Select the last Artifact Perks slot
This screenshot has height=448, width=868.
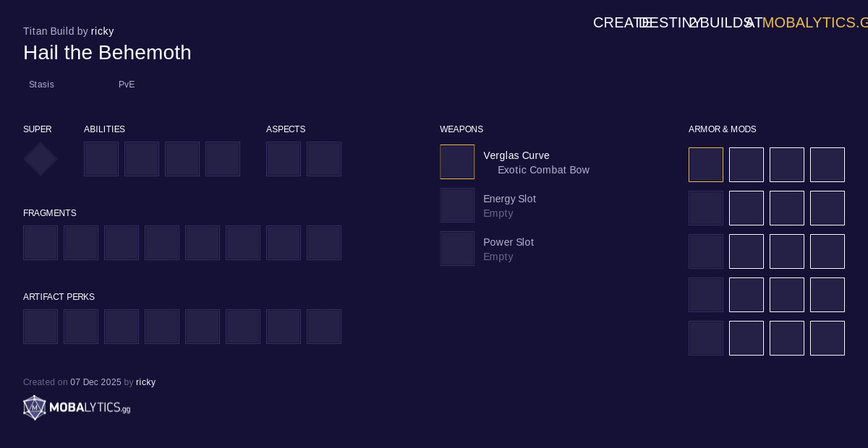[x=324, y=327]
